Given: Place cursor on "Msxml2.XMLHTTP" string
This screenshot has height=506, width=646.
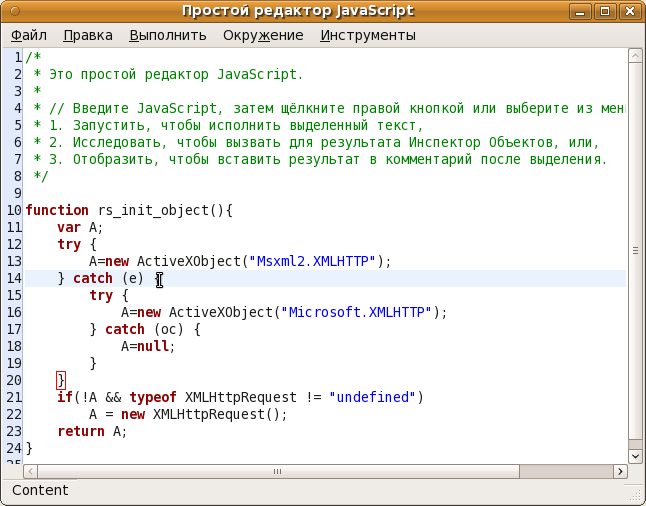Looking at the screenshot, I should click(315, 261).
